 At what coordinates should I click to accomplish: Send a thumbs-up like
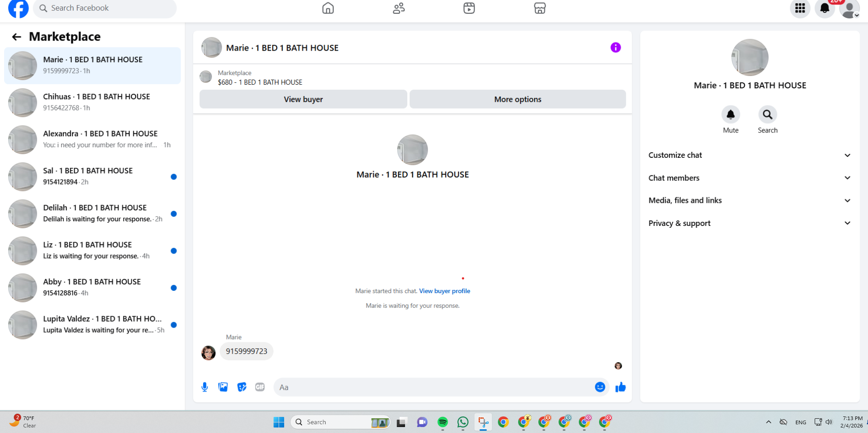[621, 387]
